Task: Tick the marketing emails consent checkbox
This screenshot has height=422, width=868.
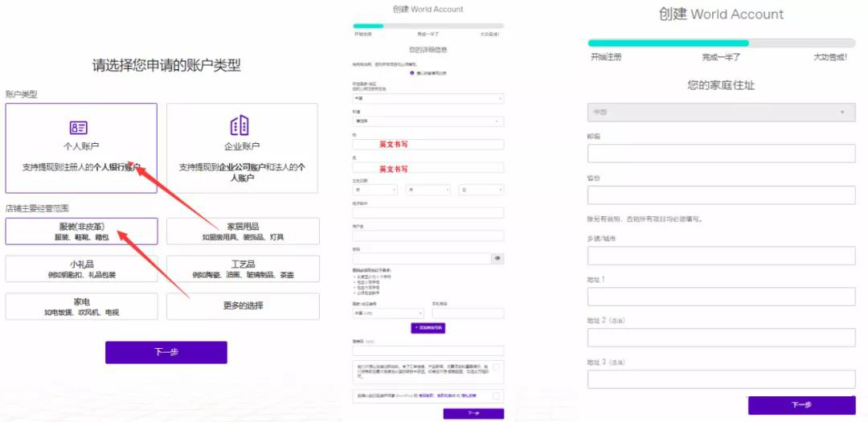Action: [497, 367]
